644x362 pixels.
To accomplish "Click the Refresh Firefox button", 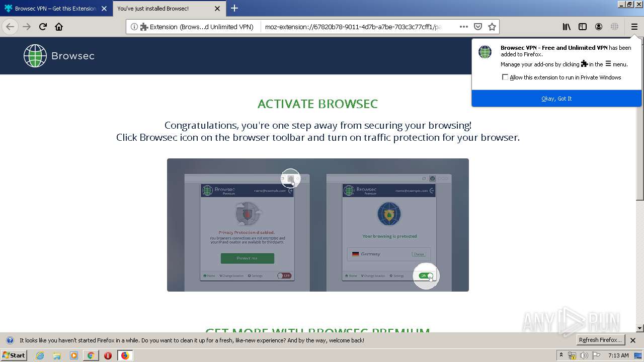I will pos(600,340).
